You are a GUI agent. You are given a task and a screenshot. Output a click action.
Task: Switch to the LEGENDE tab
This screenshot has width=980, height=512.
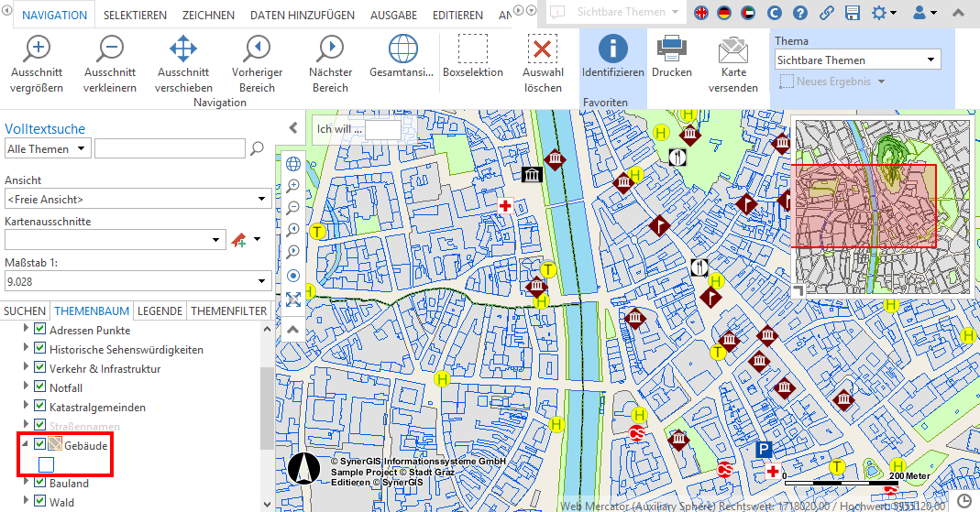160,310
